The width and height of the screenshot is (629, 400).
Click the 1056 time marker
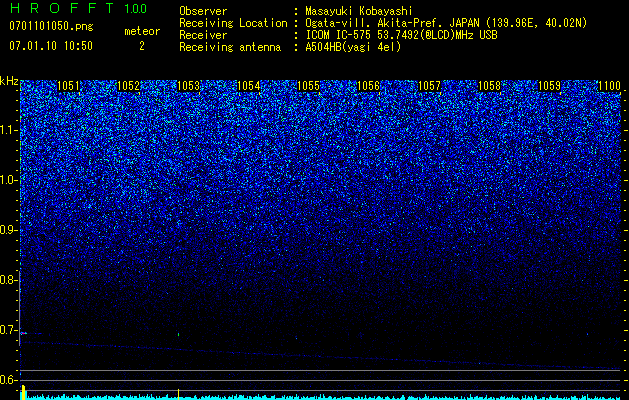tap(368, 86)
